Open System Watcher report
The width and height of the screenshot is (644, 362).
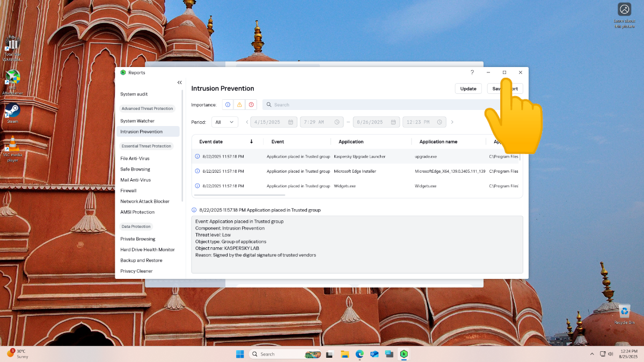click(137, 121)
